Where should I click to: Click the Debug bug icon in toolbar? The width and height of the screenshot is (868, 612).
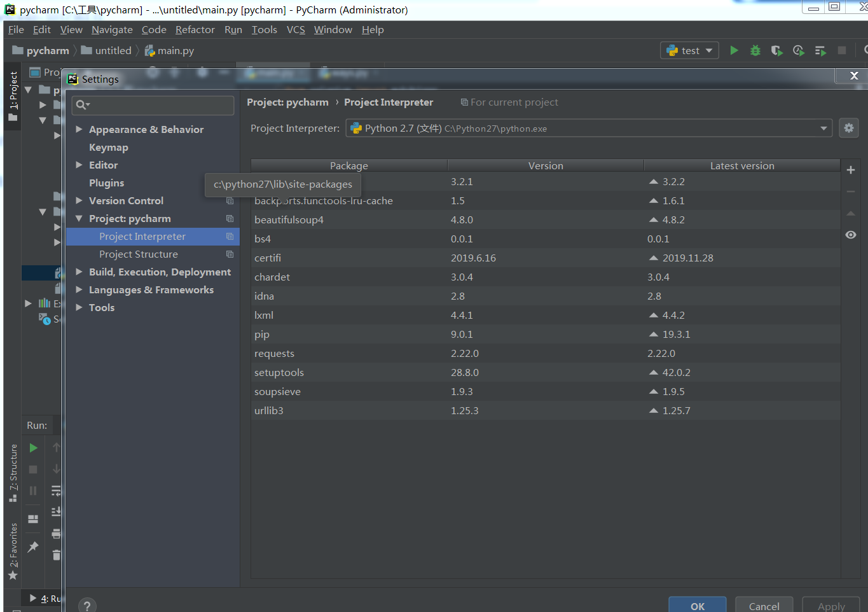[x=755, y=50]
